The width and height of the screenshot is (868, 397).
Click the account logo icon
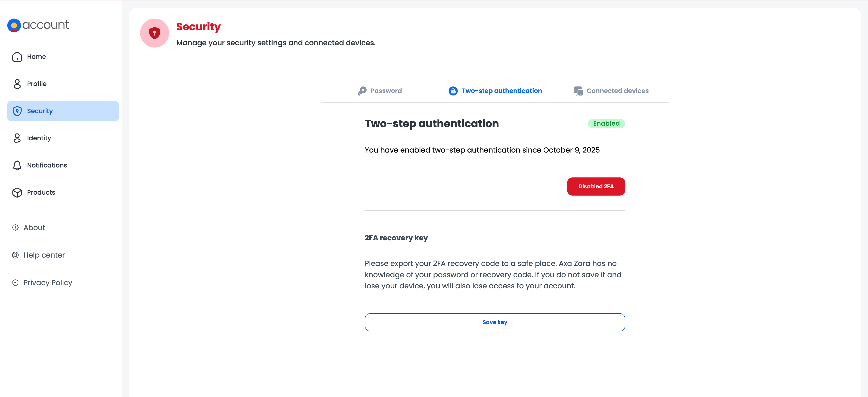click(x=14, y=25)
